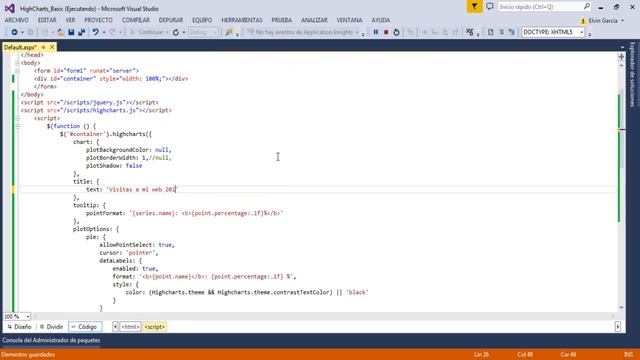640x360 pixels.
Task: Click the plotShadow: false line
Action: pos(114,166)
